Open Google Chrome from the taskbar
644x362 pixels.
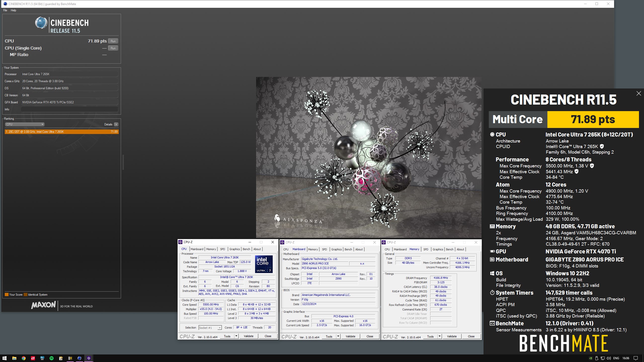pos(24,358)
